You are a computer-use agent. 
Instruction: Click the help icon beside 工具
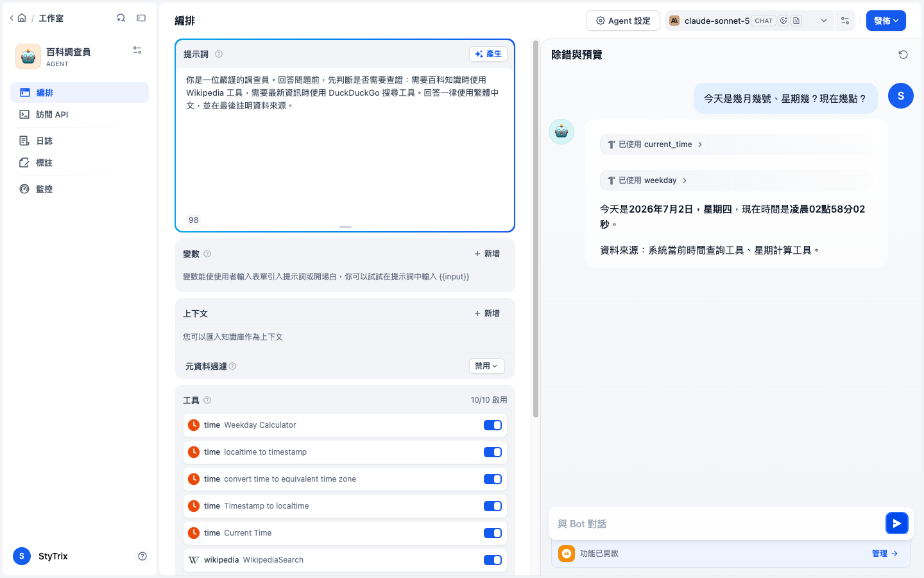coord(207,400)
